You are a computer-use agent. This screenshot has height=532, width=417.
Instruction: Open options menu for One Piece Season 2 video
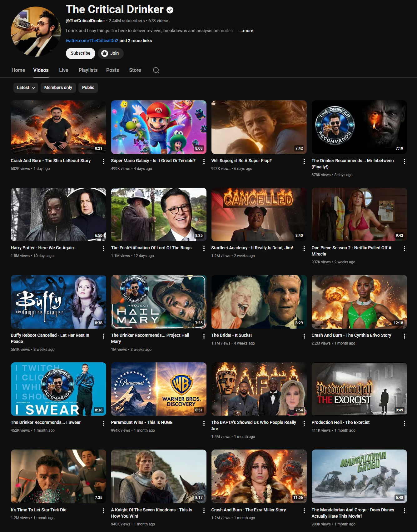405,248
